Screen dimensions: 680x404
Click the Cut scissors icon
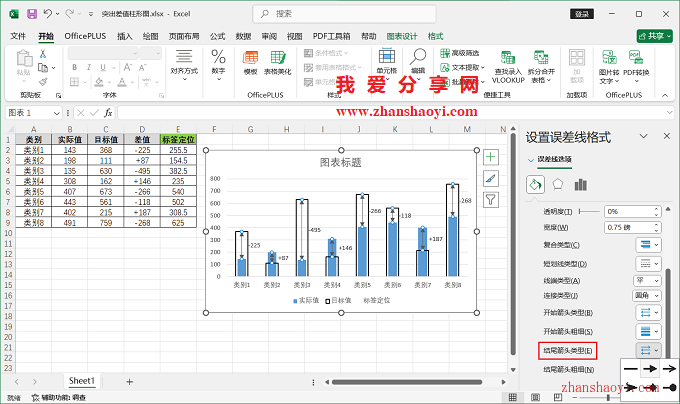tap(43, 54)
